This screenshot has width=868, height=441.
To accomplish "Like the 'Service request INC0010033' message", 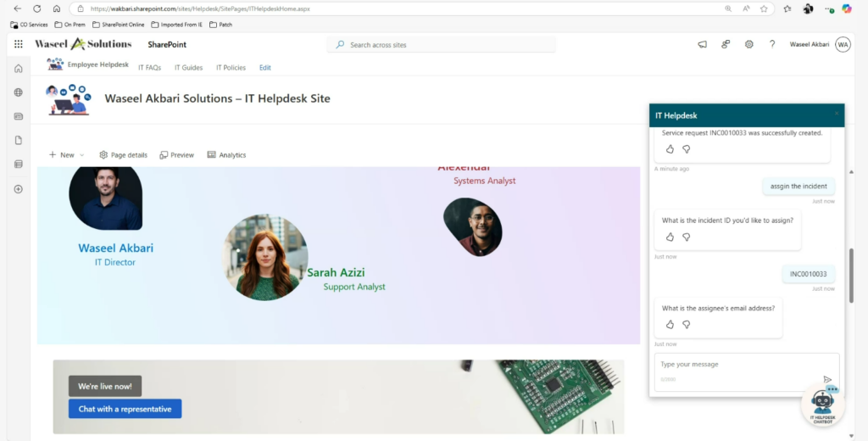I will [x=670, y=149].
